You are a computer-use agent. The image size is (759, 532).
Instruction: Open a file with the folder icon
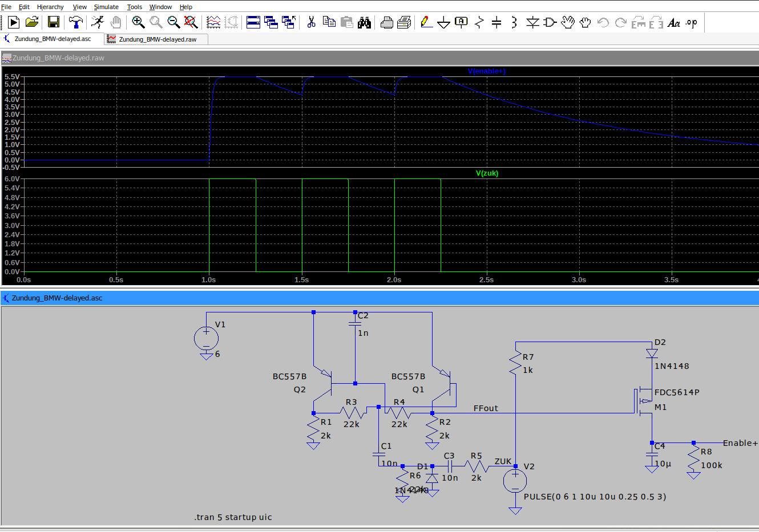32,22
